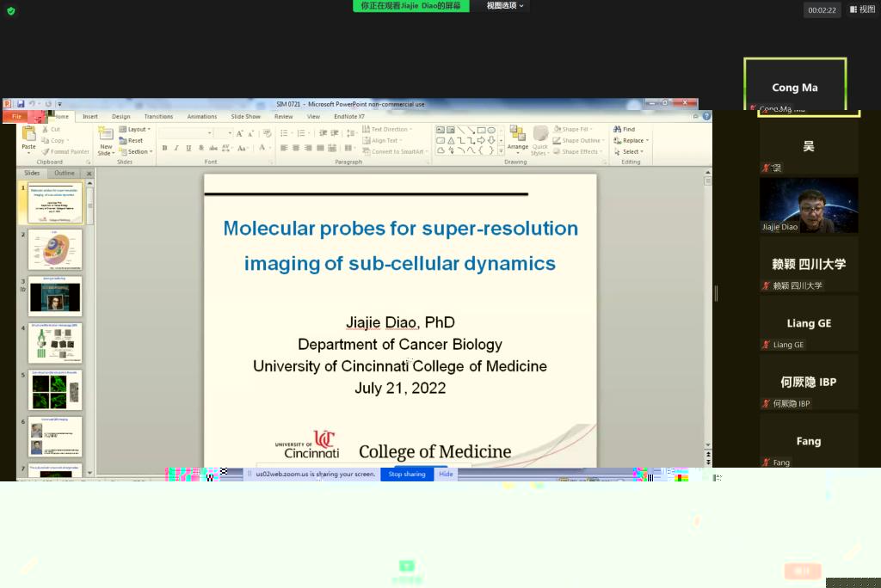Click the Format Painter brush

point(46,151)
